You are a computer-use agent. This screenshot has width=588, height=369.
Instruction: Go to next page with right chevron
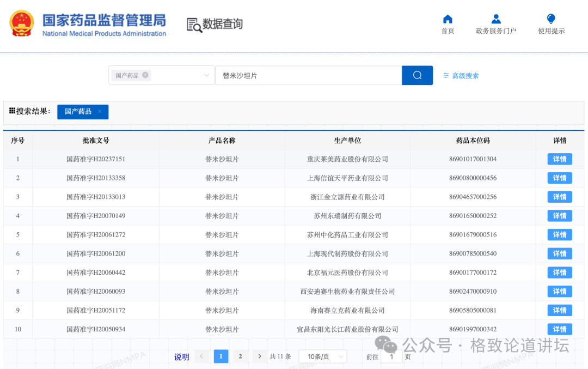coord(260,356)
